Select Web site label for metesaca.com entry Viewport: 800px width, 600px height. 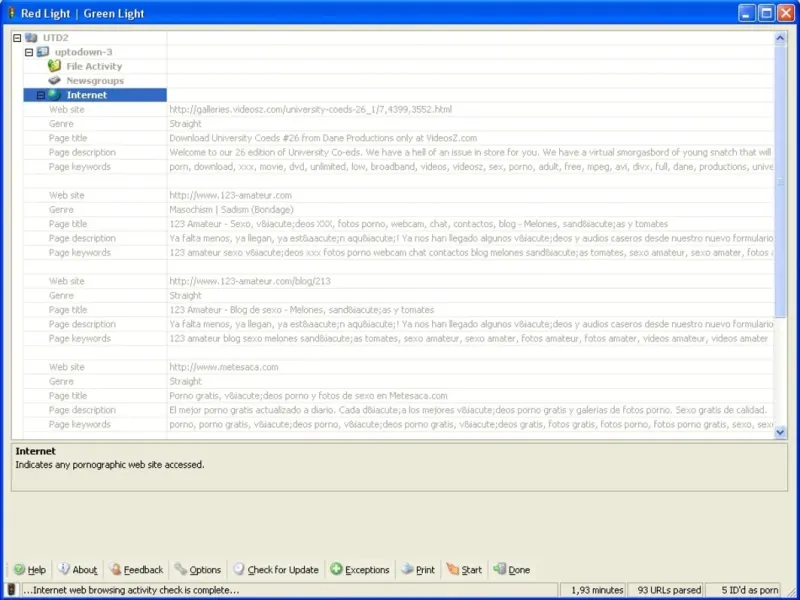[x=67, y=366]
